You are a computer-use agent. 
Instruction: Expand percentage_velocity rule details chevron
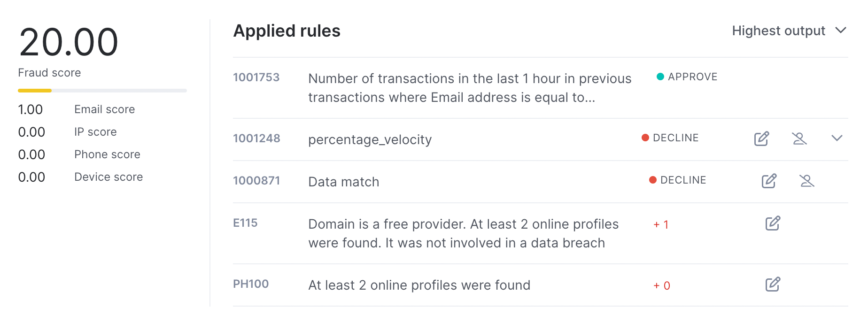point(837,138)
